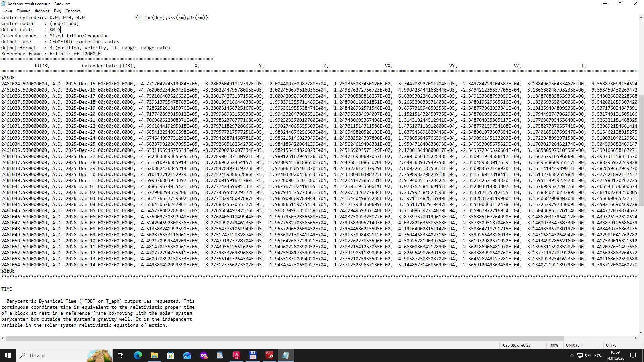Click the 'variable in the solar system' line
Viewport: 644px width, 362px height.
click(x=84, y=325)
